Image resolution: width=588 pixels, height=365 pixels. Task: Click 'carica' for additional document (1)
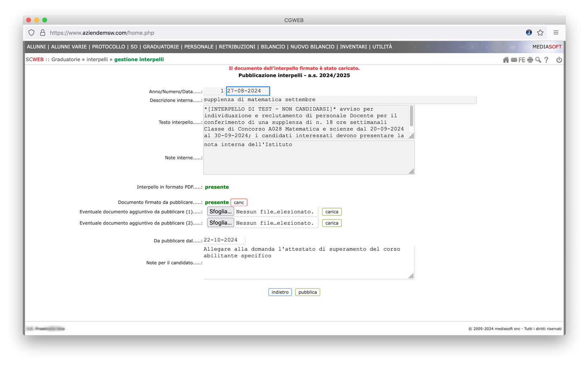coord(332,212)
